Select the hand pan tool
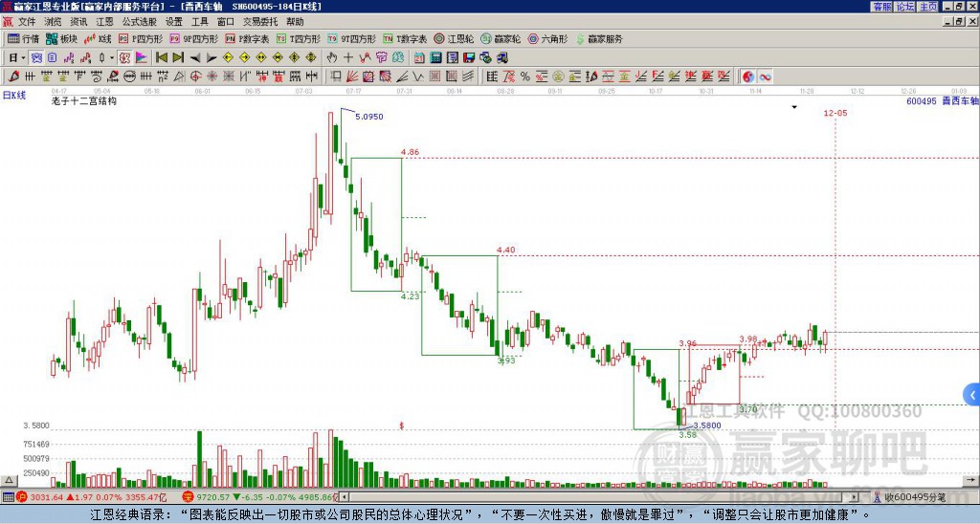Screen dimensions: 980x524 click(331, 58)
